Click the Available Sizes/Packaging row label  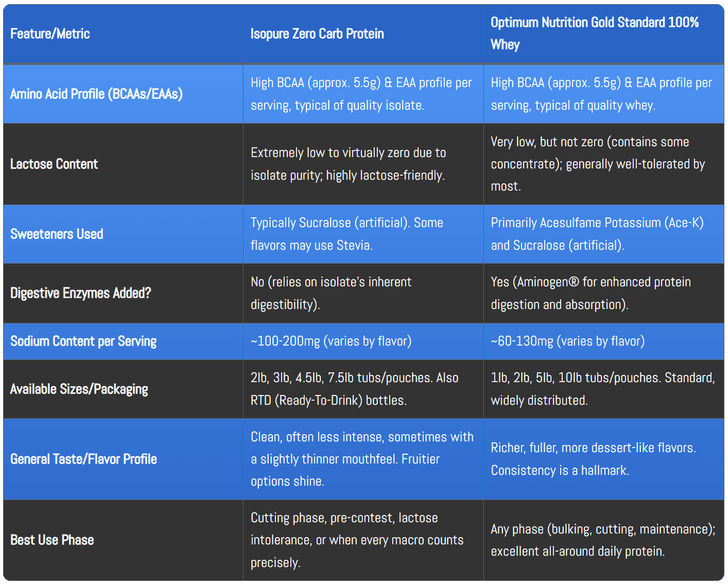[79, 389]
